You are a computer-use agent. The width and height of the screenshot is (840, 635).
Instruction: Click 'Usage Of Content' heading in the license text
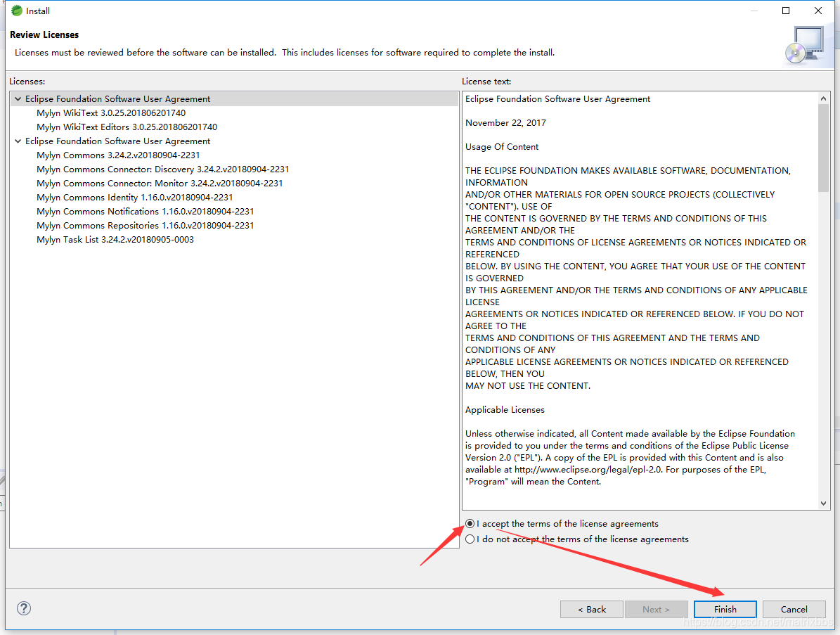pyautogui.click(x=502, y=147)
